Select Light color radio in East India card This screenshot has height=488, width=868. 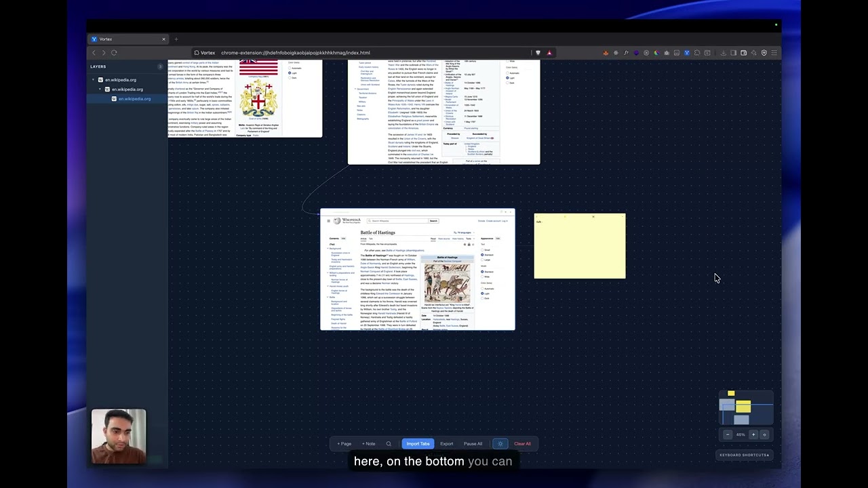(x=290, y=73)
